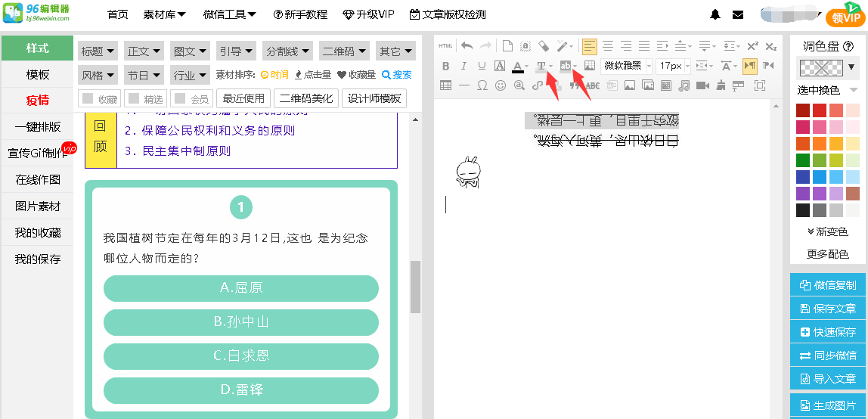
Task: Align text to the left
Action: click(x=590, y=46)
